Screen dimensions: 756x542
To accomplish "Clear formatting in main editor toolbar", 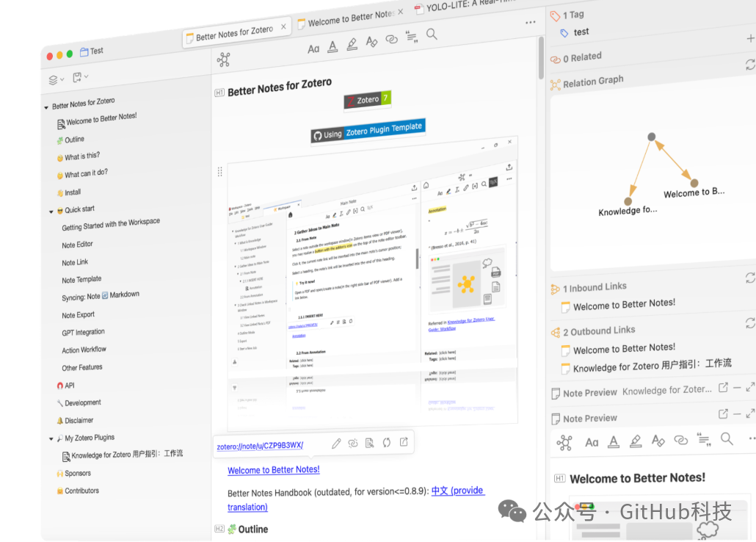I will point(371,42).
